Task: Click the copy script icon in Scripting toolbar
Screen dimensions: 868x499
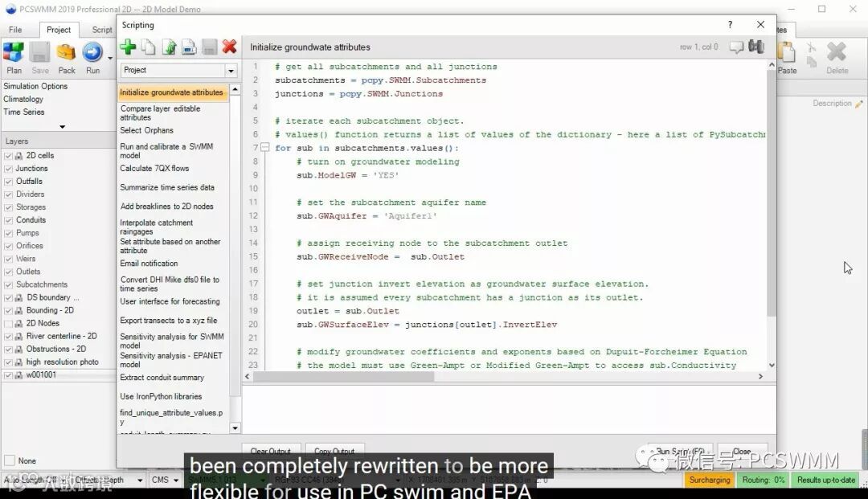Action: [x=149, y=47]
